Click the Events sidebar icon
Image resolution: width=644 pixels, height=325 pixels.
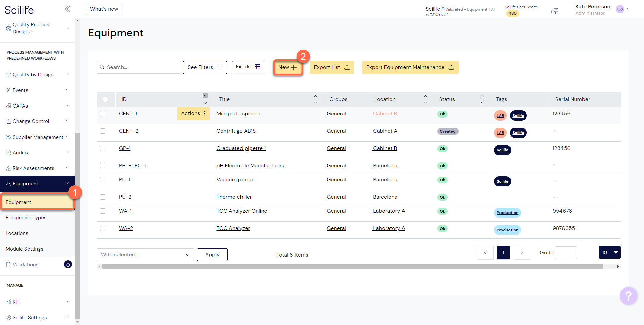click(8, 90)
